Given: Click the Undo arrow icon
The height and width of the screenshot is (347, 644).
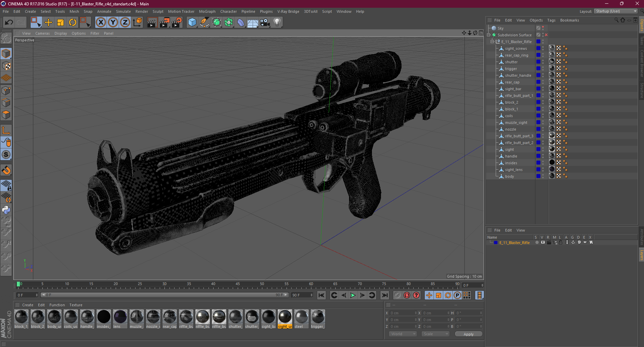Looking at the screenshot, I should tap(9, 23).
